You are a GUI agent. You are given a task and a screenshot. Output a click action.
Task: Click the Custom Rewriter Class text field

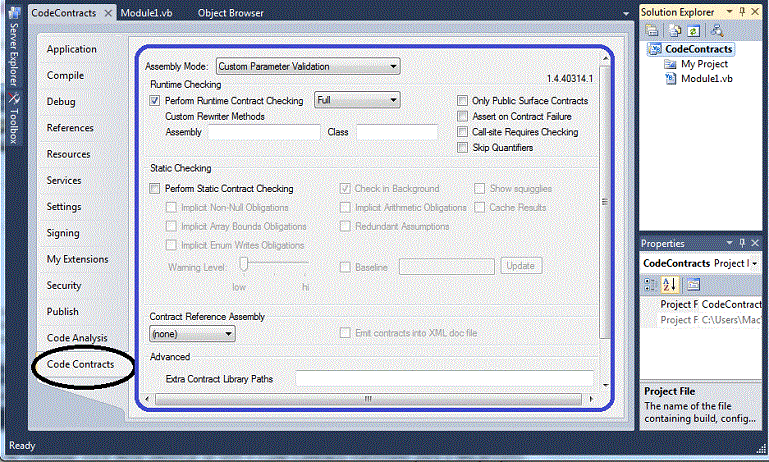tap(397, 132)
